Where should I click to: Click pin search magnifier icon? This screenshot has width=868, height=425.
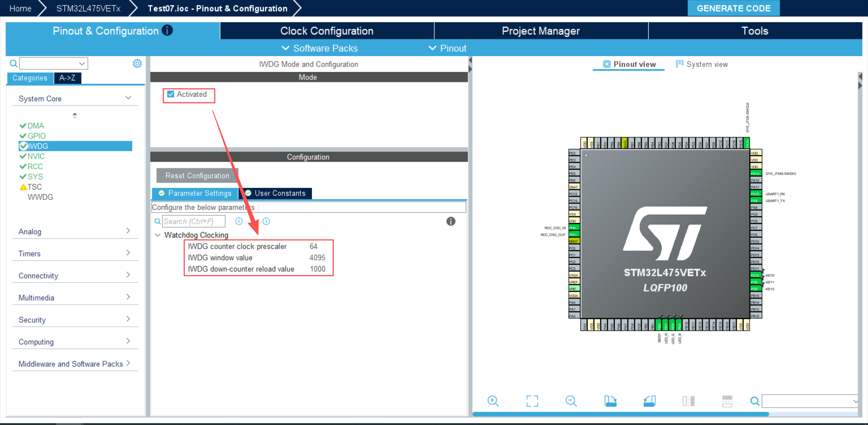point(755,401)
